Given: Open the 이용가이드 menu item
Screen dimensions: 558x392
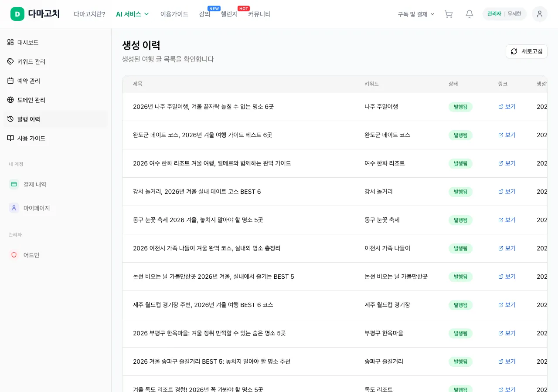Looking at the screenshot, I should 174,14.
